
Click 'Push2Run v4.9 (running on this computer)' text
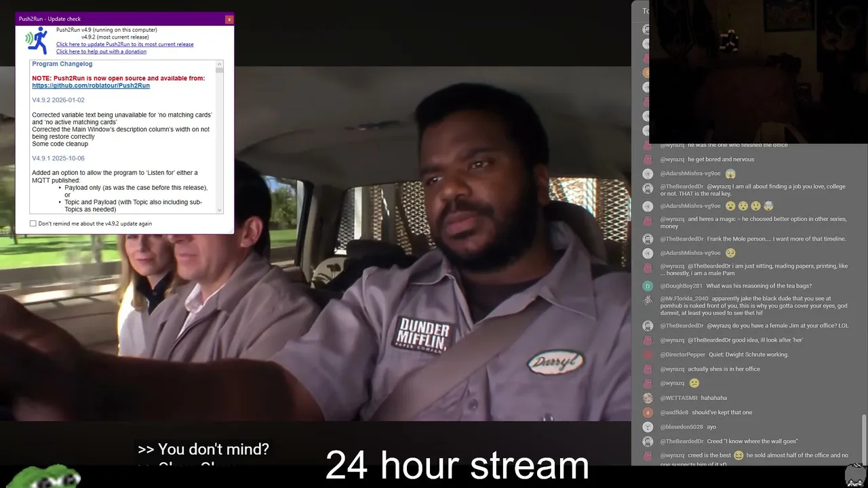(x=106, y=30)
